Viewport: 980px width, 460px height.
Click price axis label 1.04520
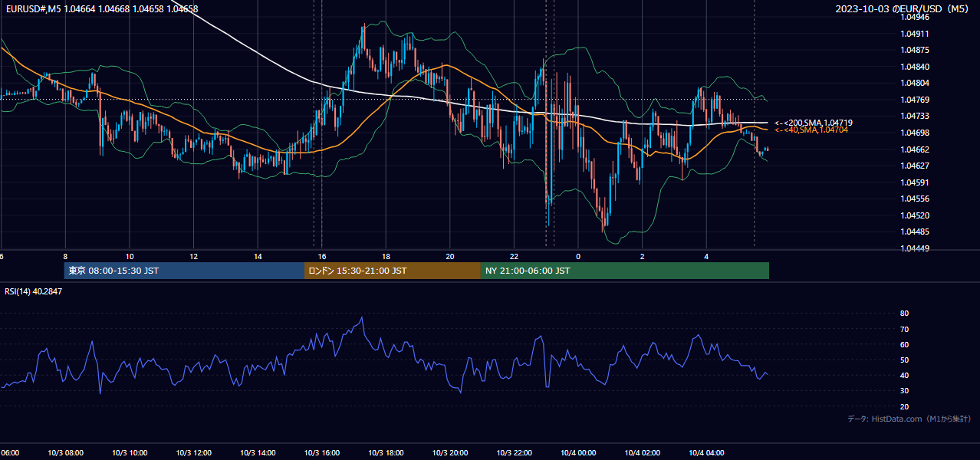click(x=914, y=215)
